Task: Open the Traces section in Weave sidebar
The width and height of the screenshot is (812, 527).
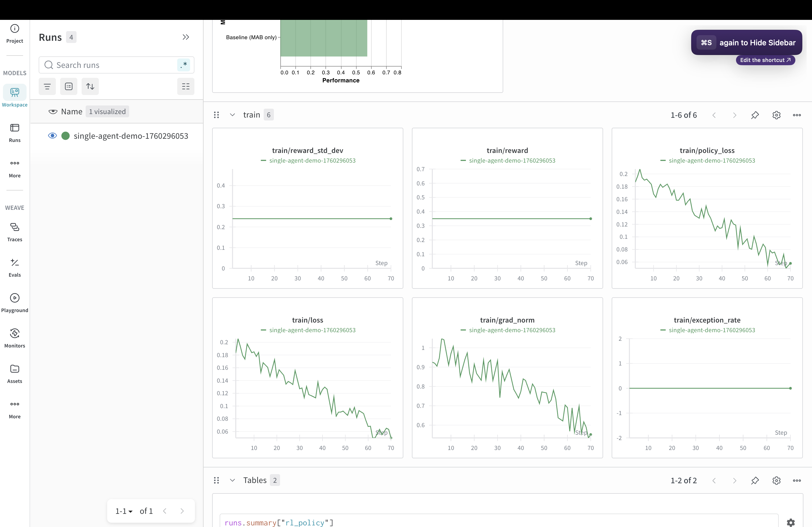Action: 15,232
